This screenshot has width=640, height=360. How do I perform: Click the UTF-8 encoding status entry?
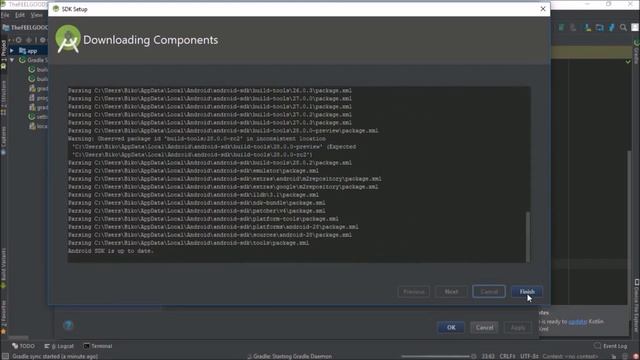click(x=529, y=356)
